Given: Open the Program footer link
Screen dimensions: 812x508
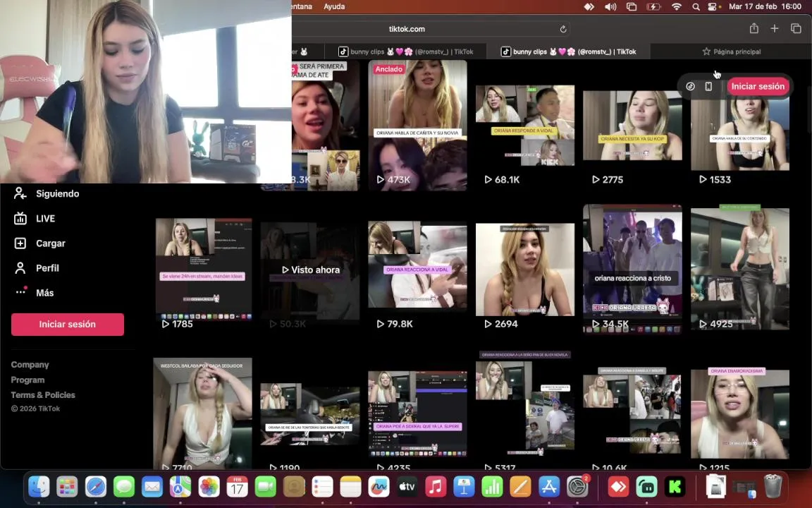Looking at the screenshot, I should [27, 380].
